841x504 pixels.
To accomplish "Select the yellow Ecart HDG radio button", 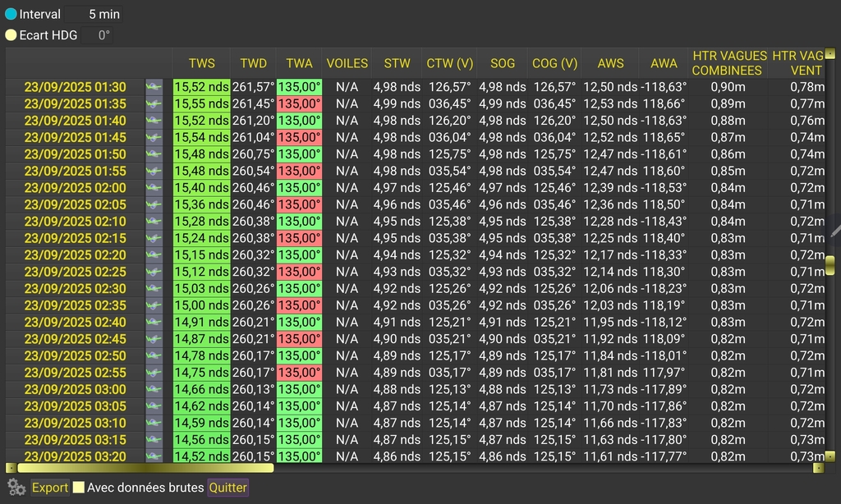I will coord(11,35).
